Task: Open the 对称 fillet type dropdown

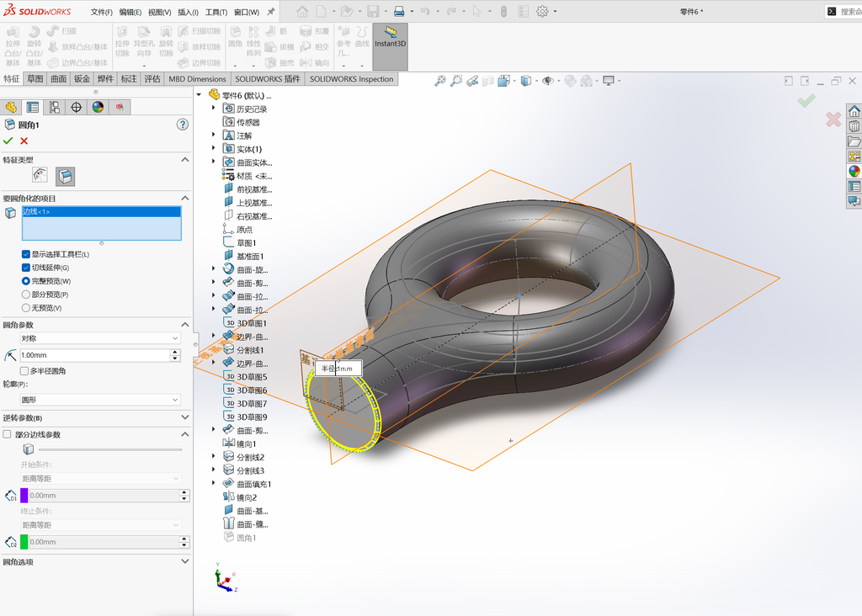Action: [100, 338]
